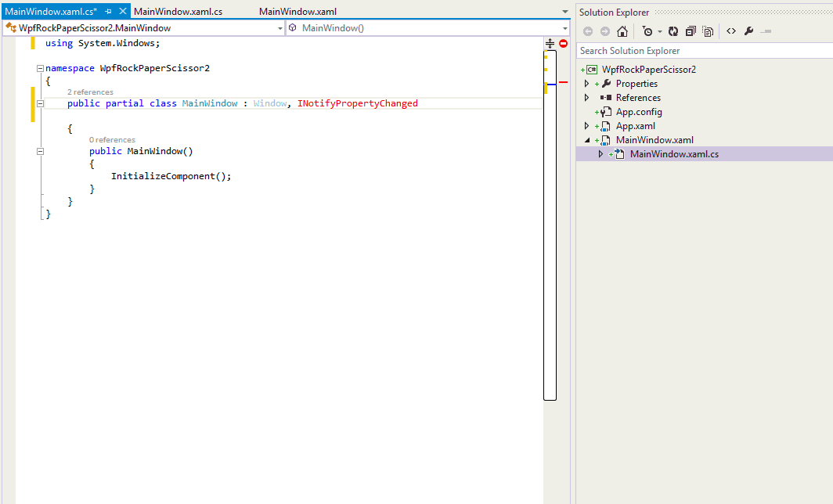The image size is (833, 504).
Task: Click the Home icon in Solution Explorer
Action: (x=622, y=31)
